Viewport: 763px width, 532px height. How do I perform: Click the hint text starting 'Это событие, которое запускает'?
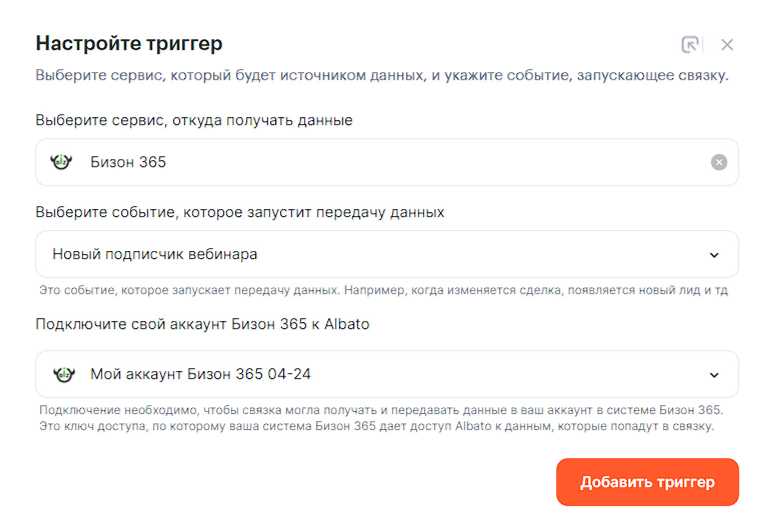pos(383,290)
